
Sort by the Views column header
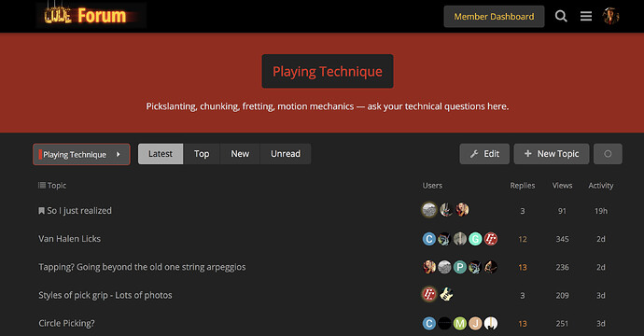point(562,186)
